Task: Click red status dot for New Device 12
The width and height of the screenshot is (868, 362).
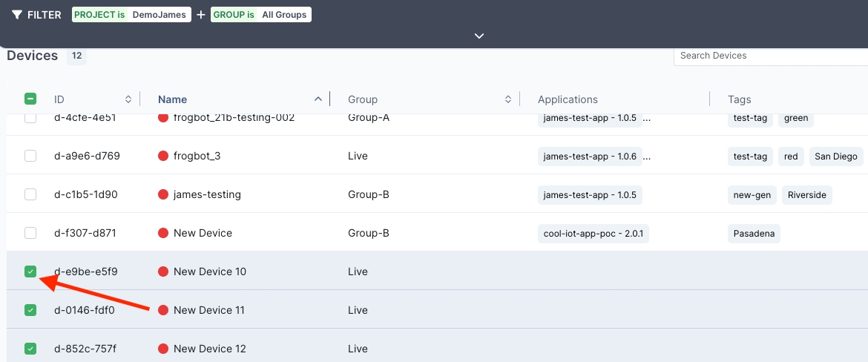Action: (x=164, y=349)
